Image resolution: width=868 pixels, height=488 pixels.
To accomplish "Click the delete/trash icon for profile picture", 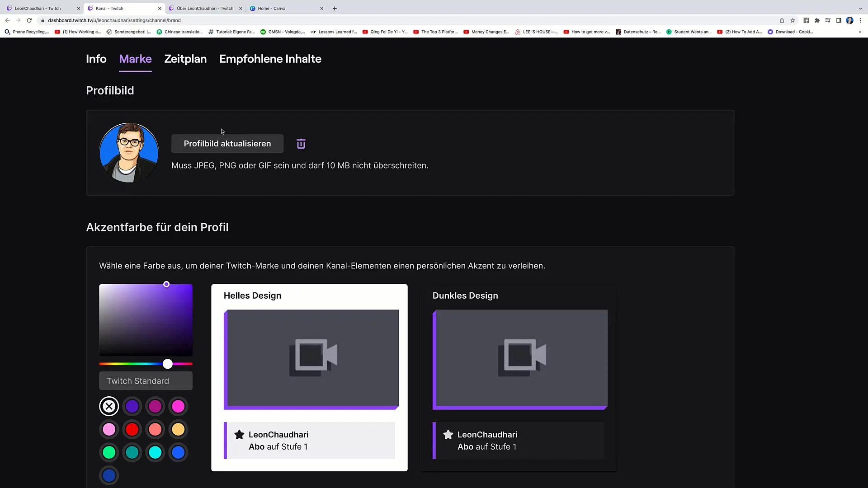I will [x=301, y=143].
